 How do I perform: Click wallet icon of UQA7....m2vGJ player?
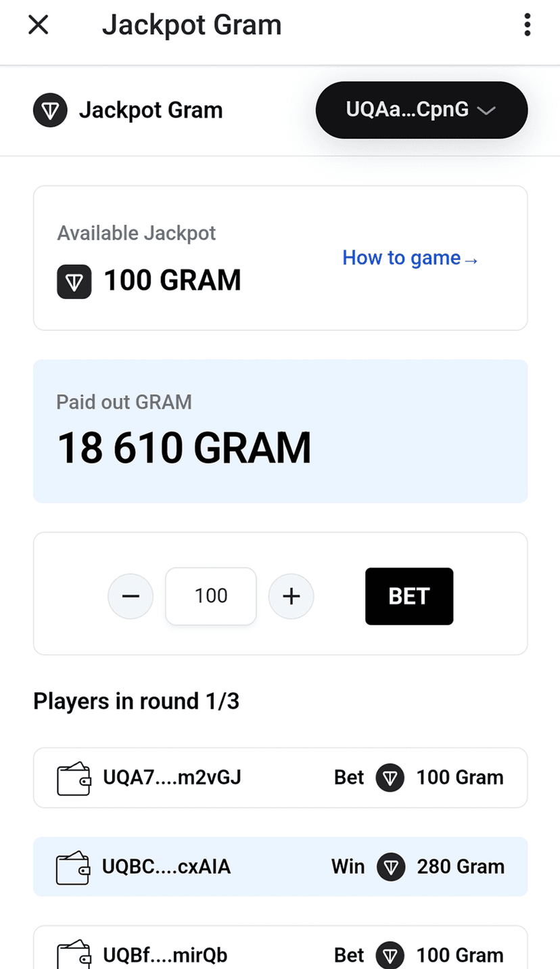pos(74,778)
